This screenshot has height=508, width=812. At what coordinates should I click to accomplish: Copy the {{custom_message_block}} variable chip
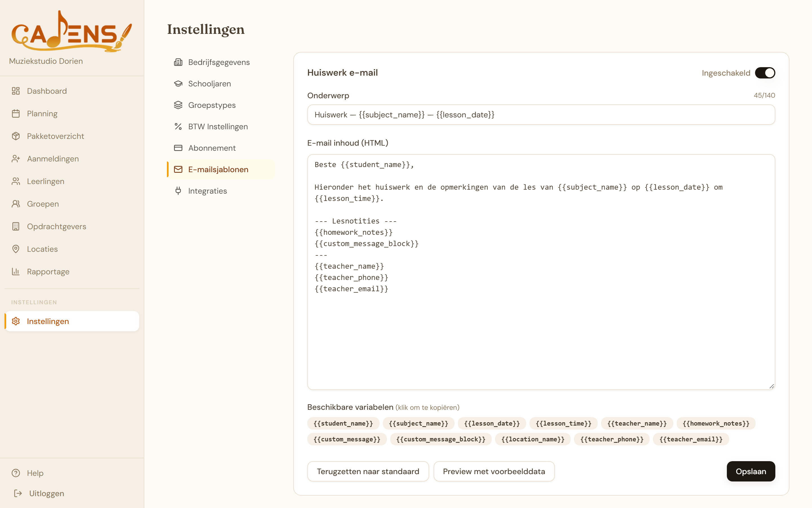click(441, 439)
